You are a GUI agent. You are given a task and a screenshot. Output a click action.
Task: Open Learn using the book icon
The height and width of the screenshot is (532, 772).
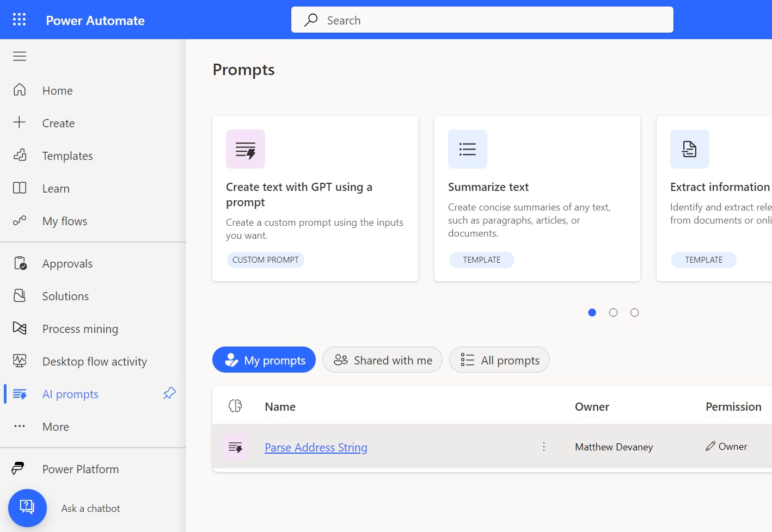[x=19, y=188]
